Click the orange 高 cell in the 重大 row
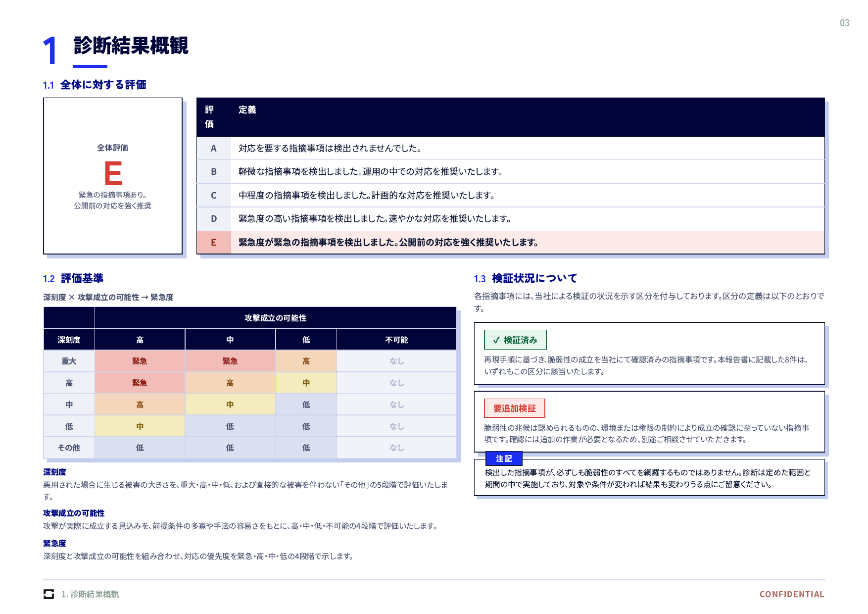 (x=306, y=361)
